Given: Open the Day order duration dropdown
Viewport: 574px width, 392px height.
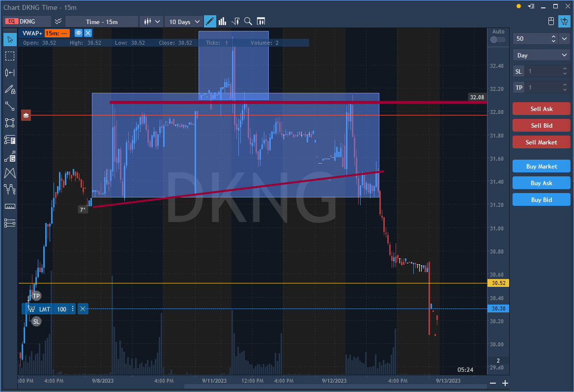Looking at the screenshot, I should [542, 56].
